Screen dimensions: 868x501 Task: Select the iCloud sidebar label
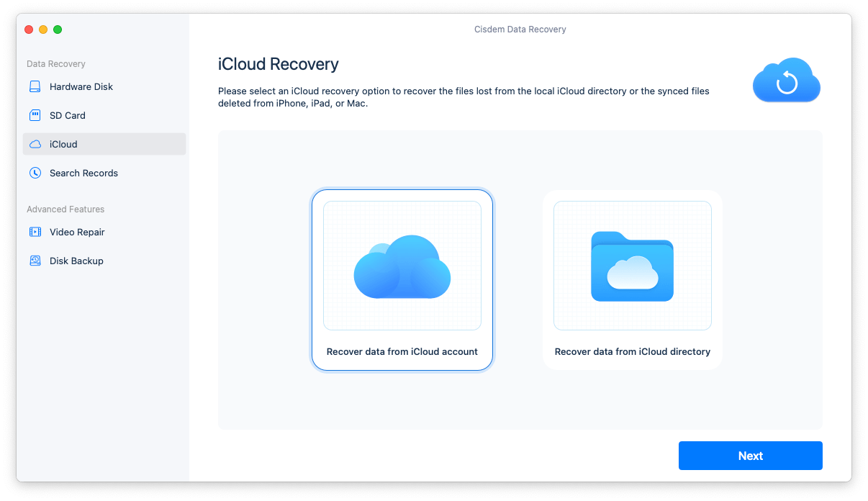(63, 144)
